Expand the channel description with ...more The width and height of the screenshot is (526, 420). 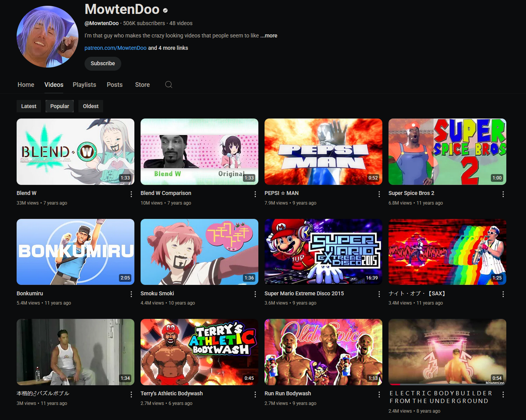click(269, 36)
